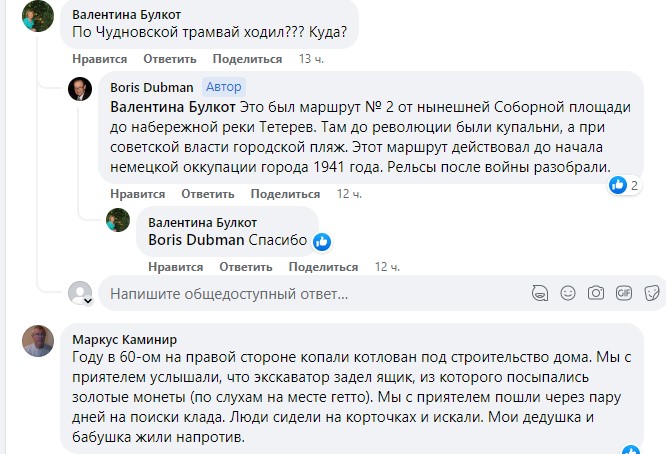
Task: Insert an emoji in the reply
Action: point(568,293)
